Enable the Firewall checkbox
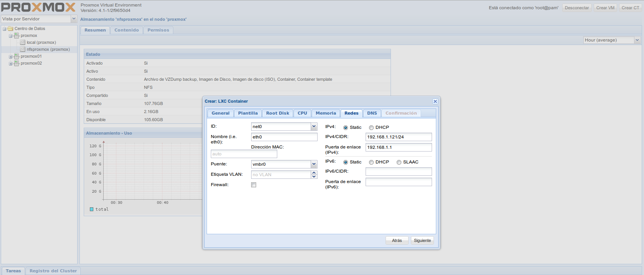Screen dimensions: 644x275 click(253, 185)
